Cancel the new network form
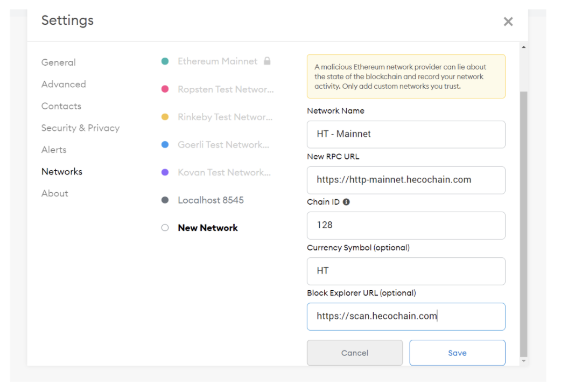The height and width of the screenshot is (392, 561). [x=355, y=353]
